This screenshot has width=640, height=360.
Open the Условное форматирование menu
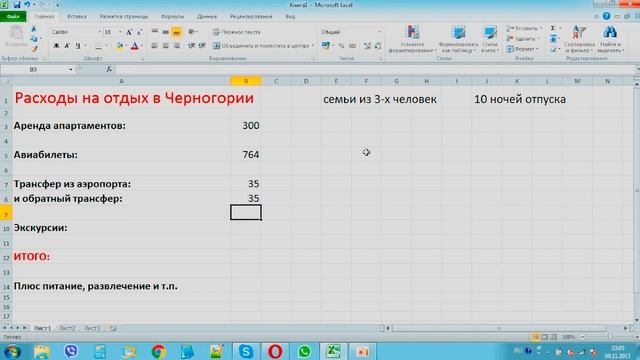413,39
